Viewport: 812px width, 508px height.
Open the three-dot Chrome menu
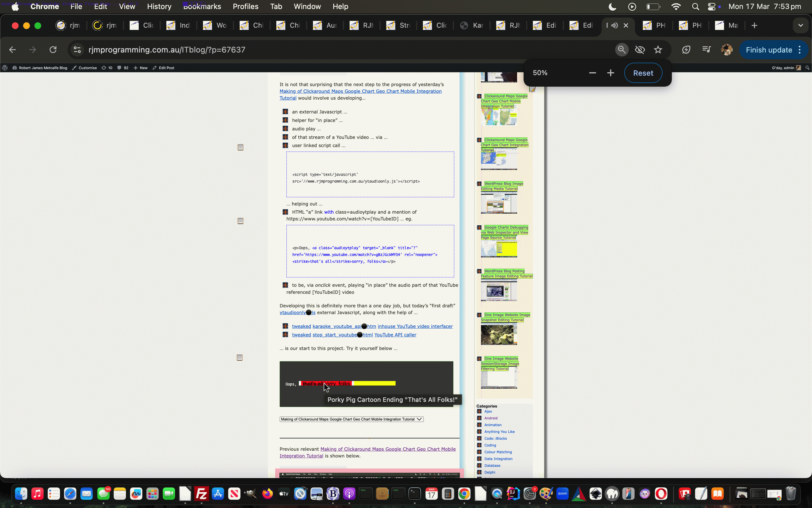[800, 50]
